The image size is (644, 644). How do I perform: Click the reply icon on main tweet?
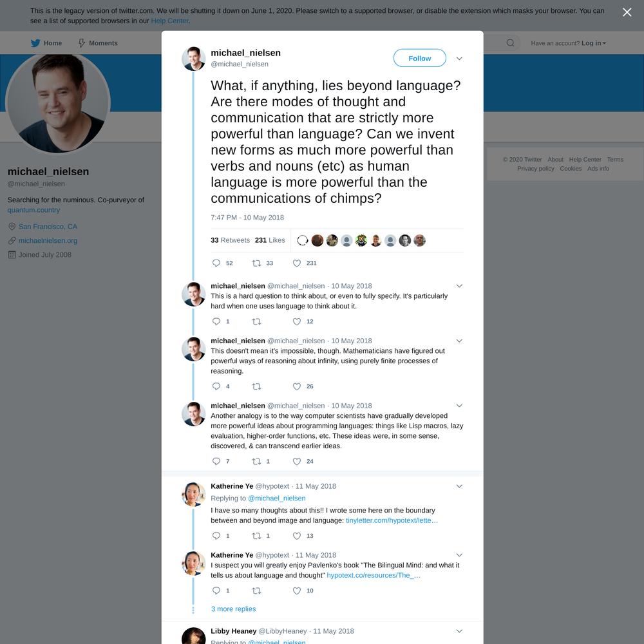[x=216, y=263]
